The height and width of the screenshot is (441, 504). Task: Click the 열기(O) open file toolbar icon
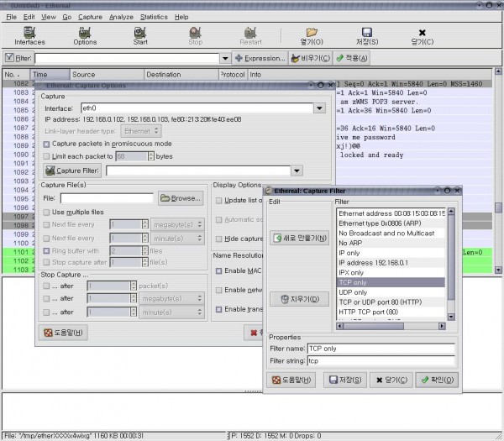point(312,35)
